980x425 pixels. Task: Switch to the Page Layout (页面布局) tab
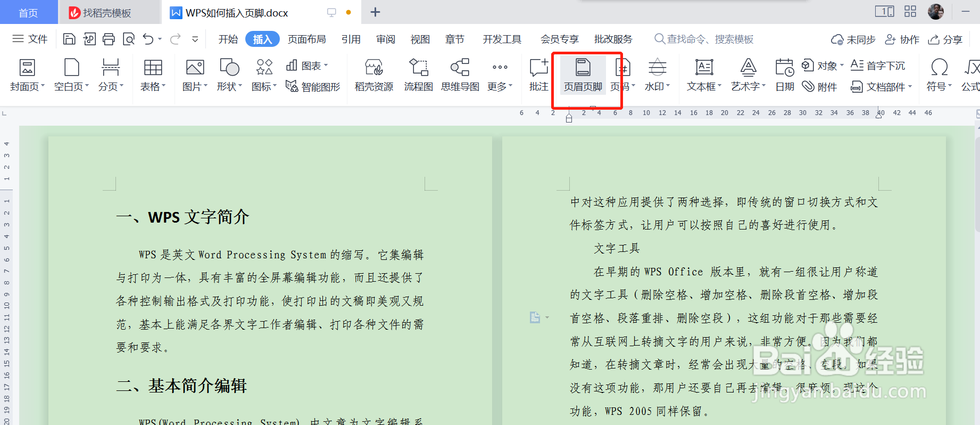[307, 39]
